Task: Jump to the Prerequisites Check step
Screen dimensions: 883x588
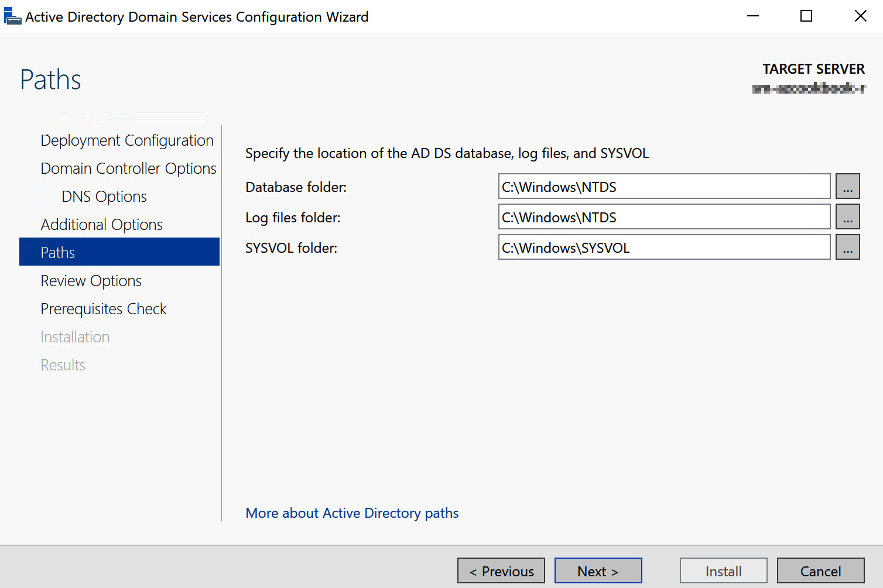Action: coord(104,309)
